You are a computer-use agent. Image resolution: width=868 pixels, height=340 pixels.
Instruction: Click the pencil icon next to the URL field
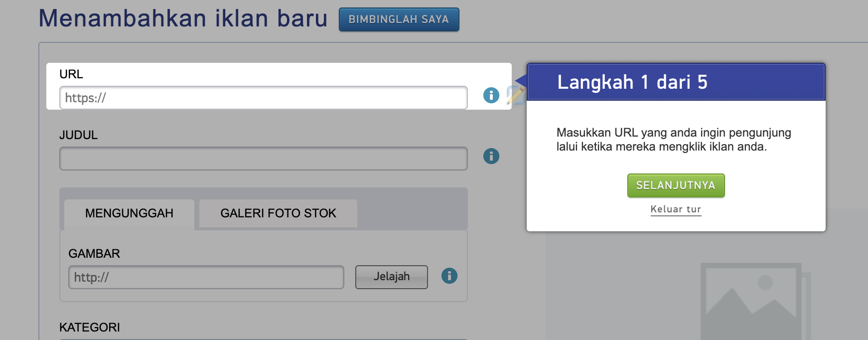[x=516, y=95]
